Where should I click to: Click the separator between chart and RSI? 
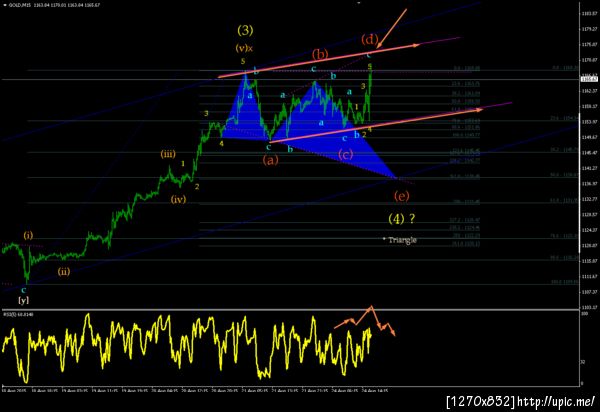coord(290,309)
